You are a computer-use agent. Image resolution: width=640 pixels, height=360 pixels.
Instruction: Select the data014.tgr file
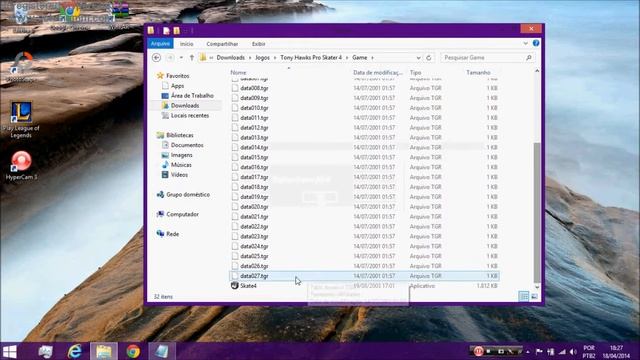254,147
